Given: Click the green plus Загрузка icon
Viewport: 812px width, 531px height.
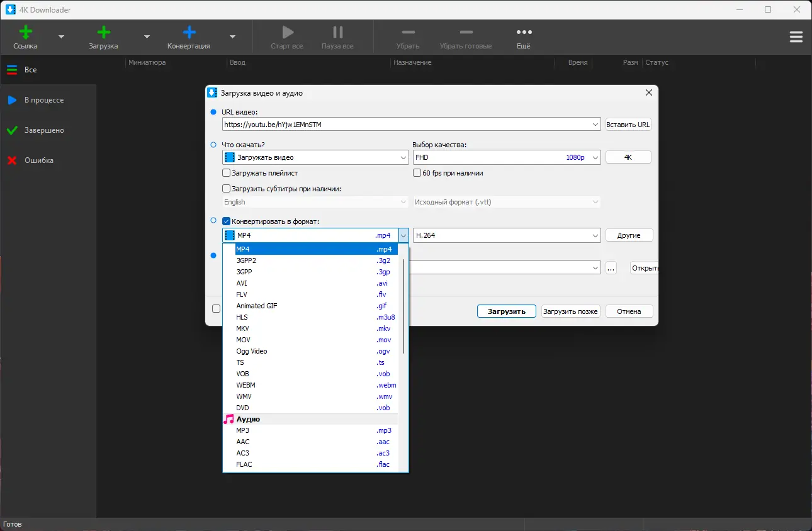Looking at the screenshot, I should pos(103,33).
